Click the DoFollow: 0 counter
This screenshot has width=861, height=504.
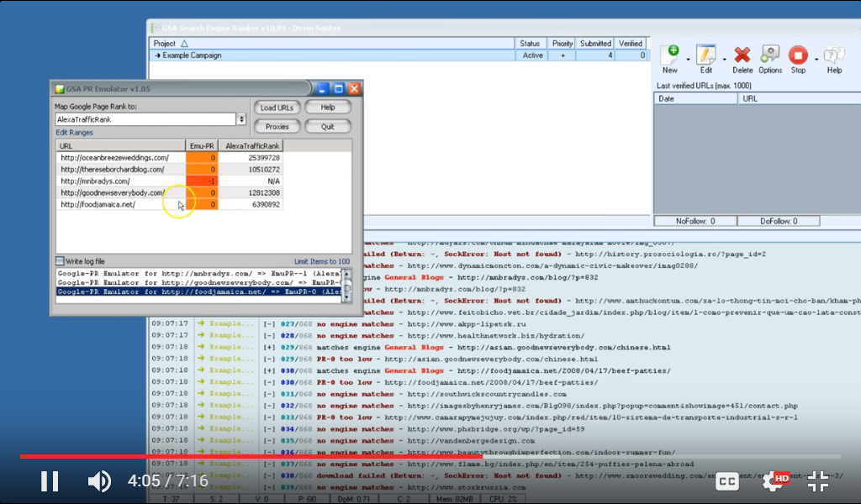pyautogui.click(x=779, y=221)
